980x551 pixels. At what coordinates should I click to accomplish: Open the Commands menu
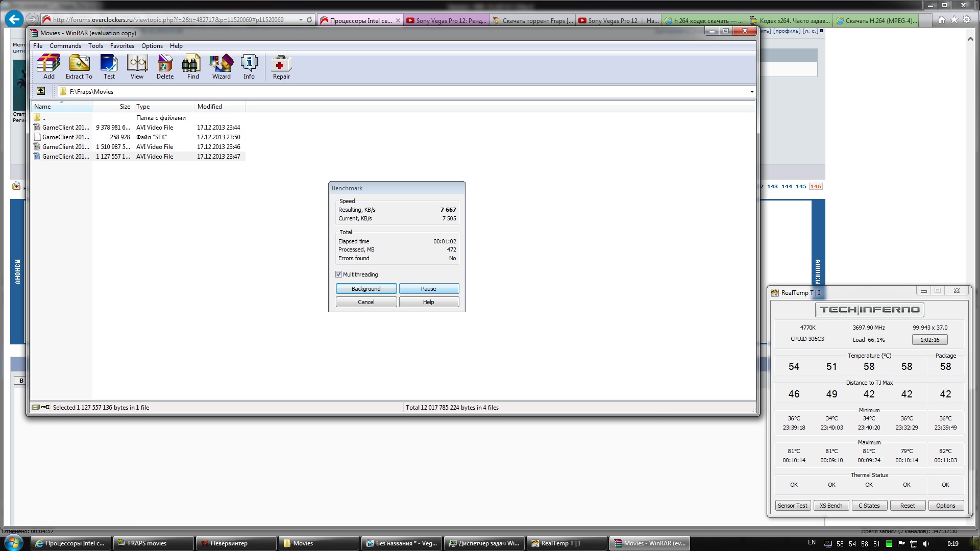click(65, 46)
